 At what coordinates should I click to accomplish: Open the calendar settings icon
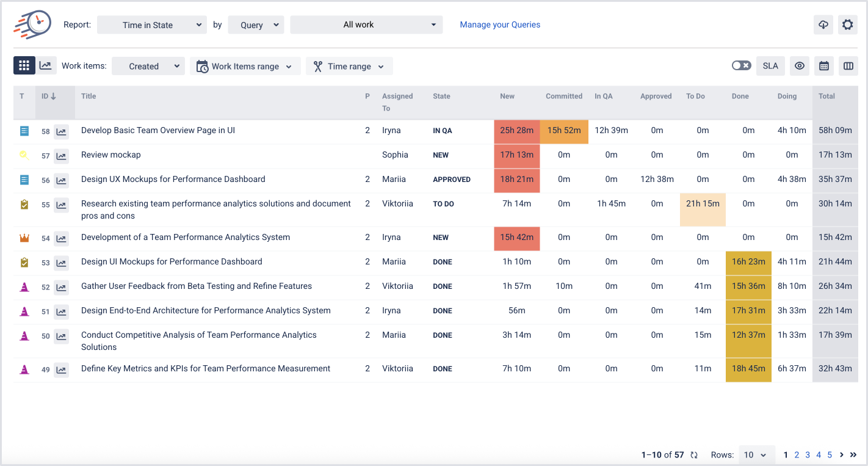point(823,66)
